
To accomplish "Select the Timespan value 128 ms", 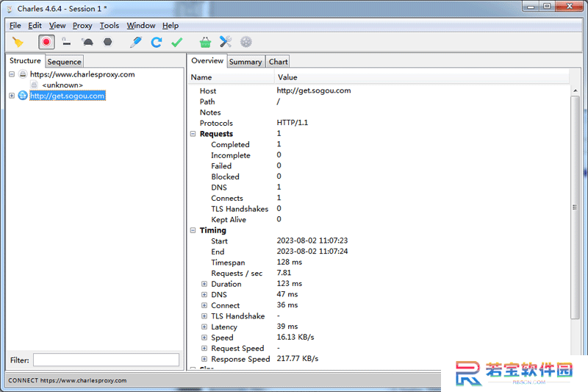I will (x=290, y=263).
